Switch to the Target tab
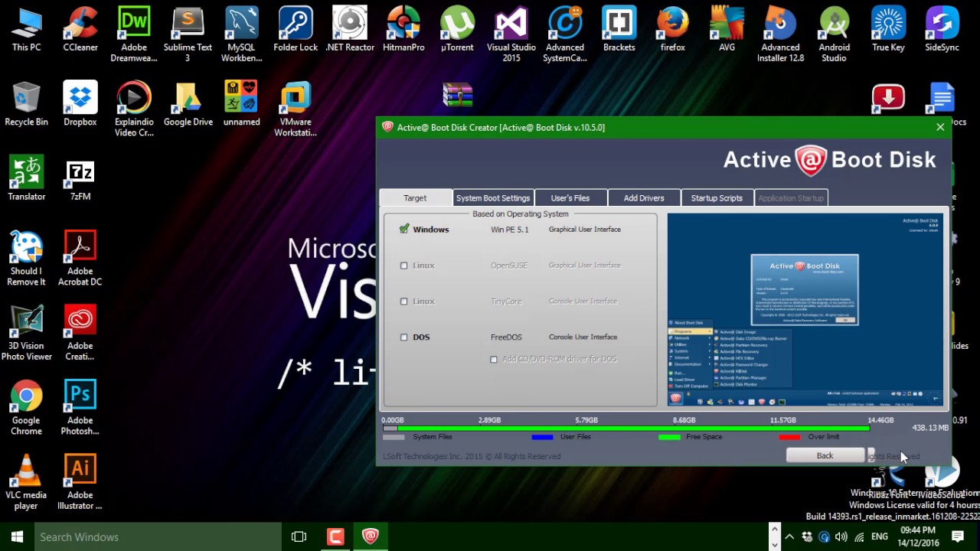The height and width of the screenshot is (551, 980). [415, 198]
